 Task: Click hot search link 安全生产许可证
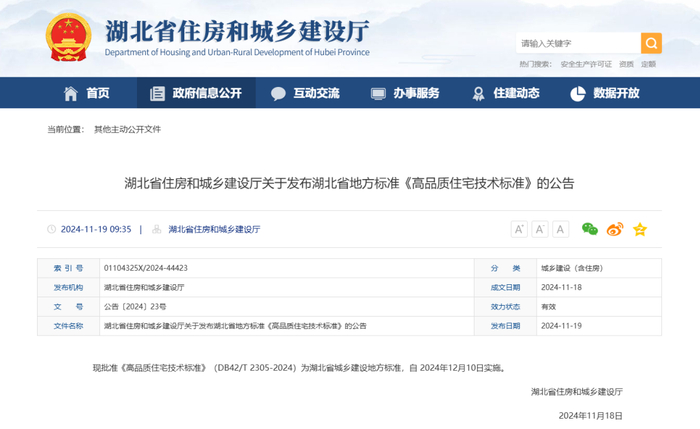(x=586, y=64)
